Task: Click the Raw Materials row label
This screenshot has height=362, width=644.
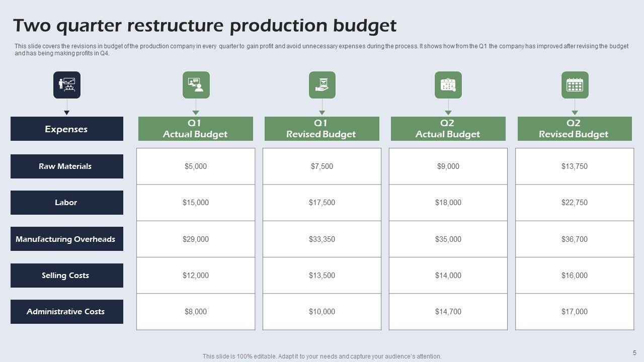Action: coord(67,166)
